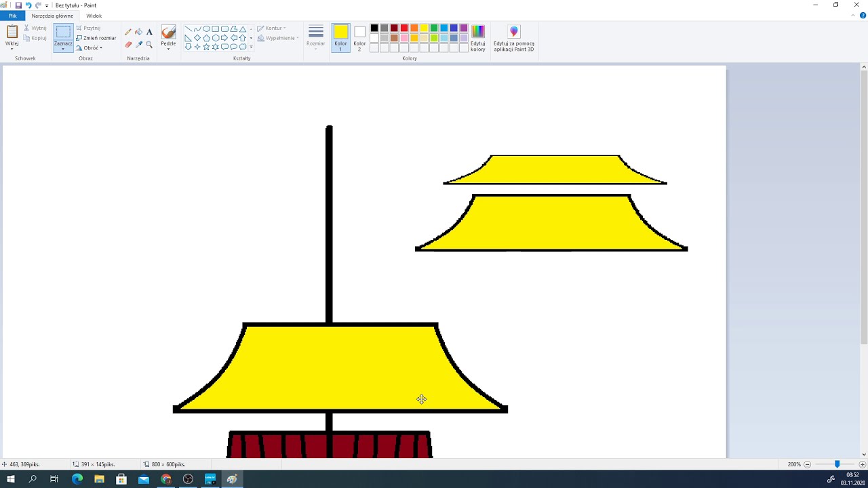The image size is (868, 488).
Task: Click the zoom slider handle
Action: (x=837, y=464)
